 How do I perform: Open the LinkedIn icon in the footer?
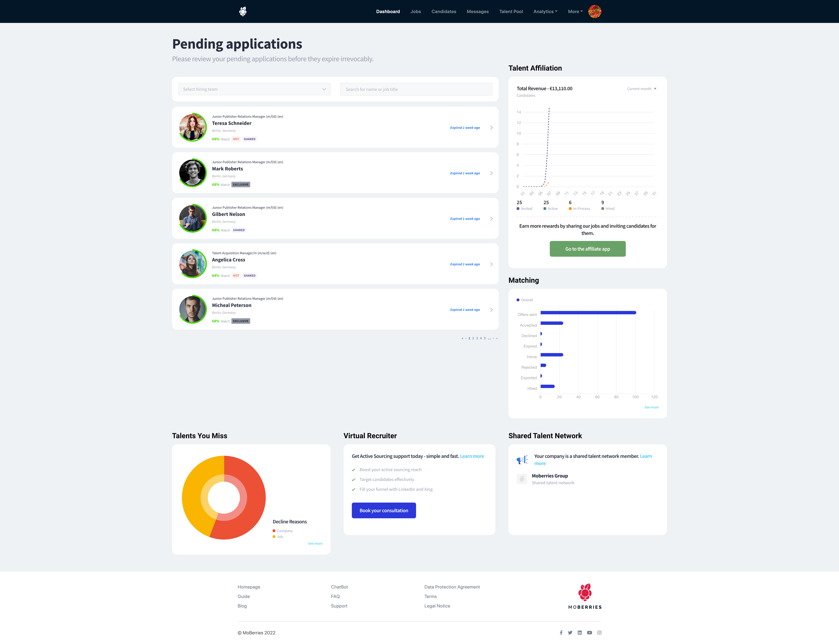(580, 633)
